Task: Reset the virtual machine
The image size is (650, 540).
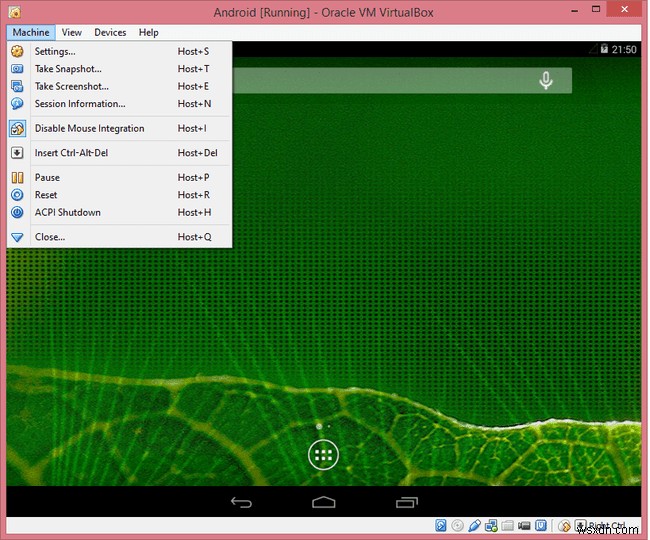Action: [119, 195]
